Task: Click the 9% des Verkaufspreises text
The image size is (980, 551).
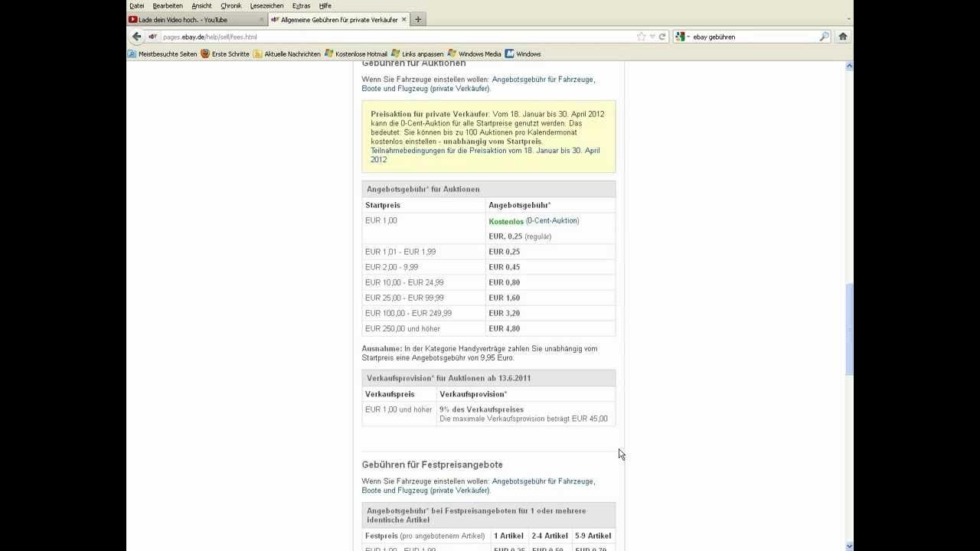Action: click(x=482, y=409)
